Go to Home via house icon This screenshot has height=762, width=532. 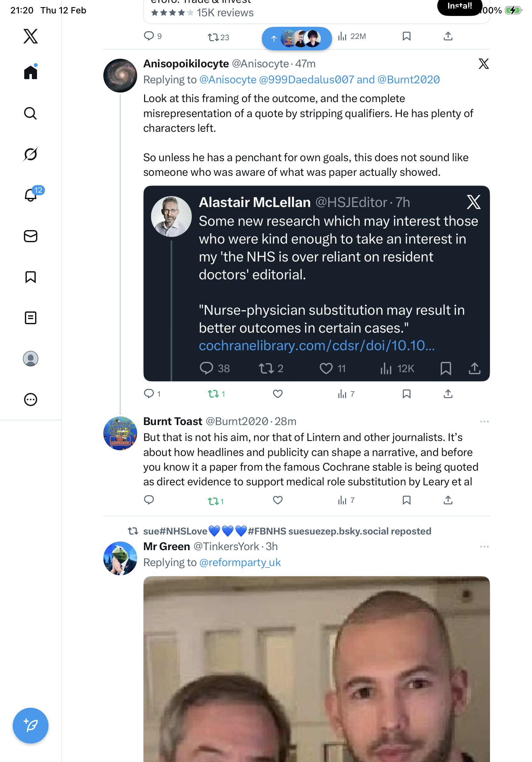[31, 72]
